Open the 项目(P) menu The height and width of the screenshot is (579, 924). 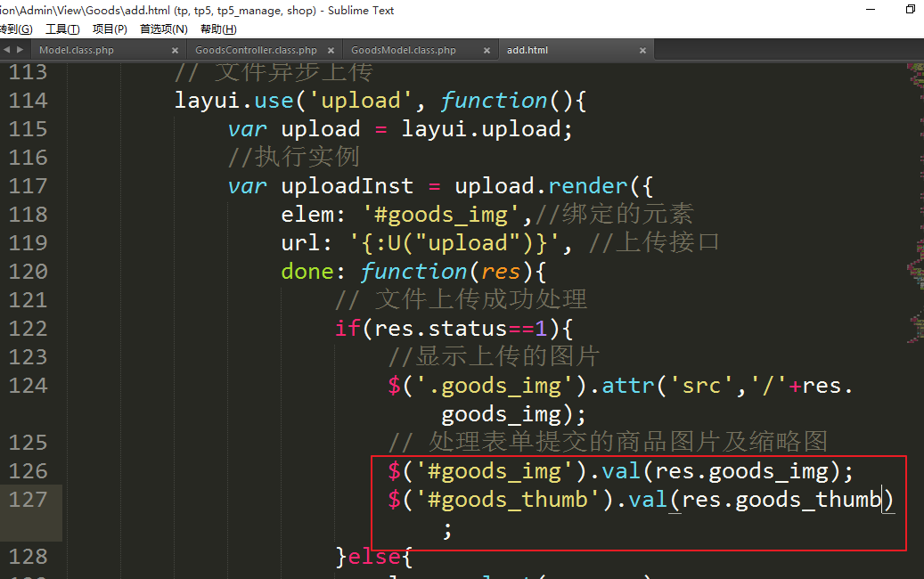point(110,29)
